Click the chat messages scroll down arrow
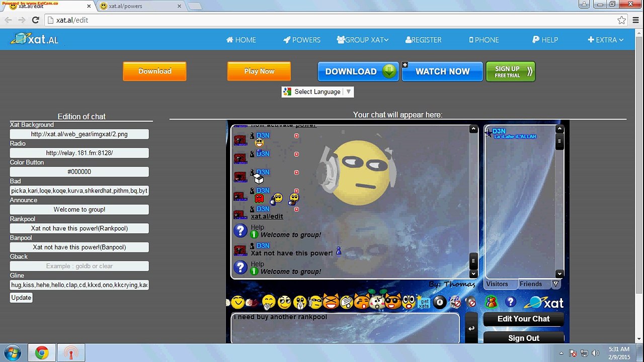Image resolution: width=644 pixels, height=362 pixels. [x=473, y=274]
